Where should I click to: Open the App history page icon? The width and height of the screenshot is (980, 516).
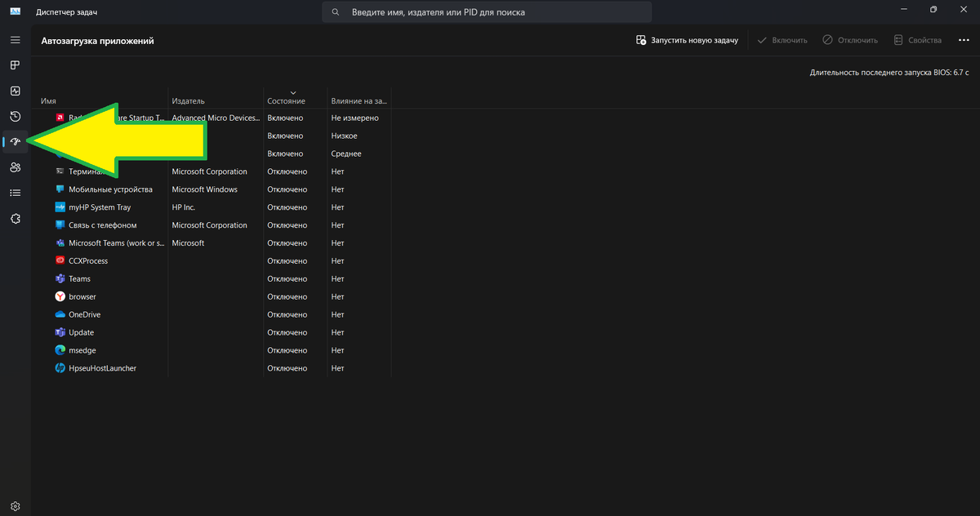pyautogui.click(x=15, y=117)
